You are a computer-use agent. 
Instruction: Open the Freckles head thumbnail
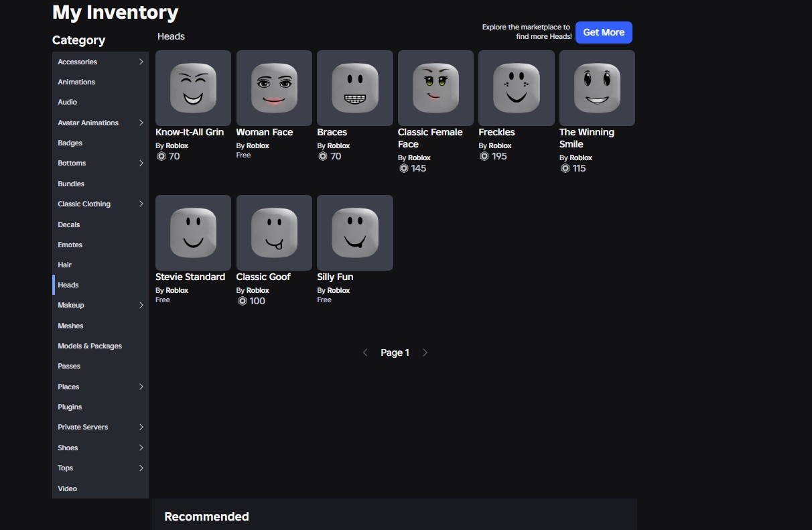(517, 88)
